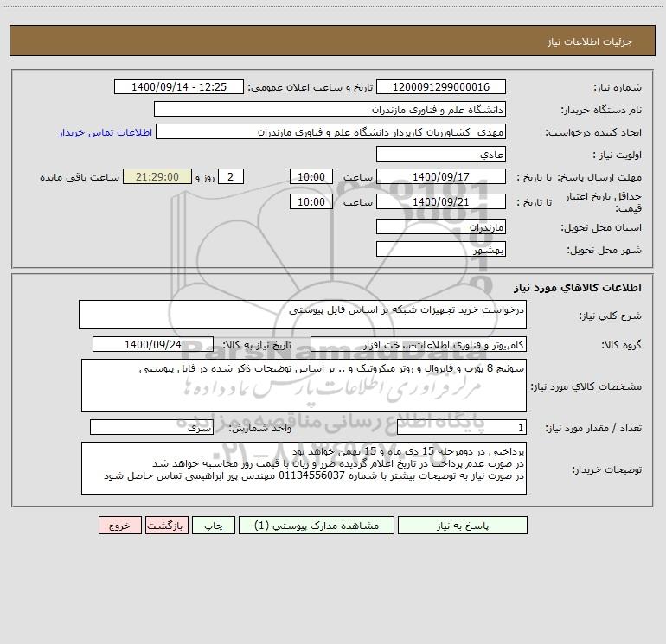Click the label گروه کالا
Viewport: 666px width, 644px height.
pyautogui.click(x=621, y=345)
